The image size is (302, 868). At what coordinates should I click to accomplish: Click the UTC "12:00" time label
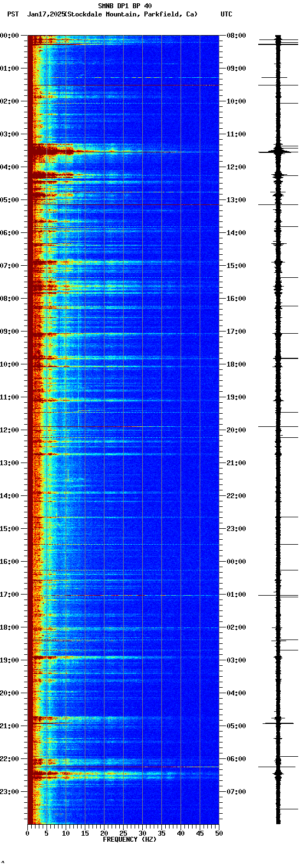[x=236, y=167]
